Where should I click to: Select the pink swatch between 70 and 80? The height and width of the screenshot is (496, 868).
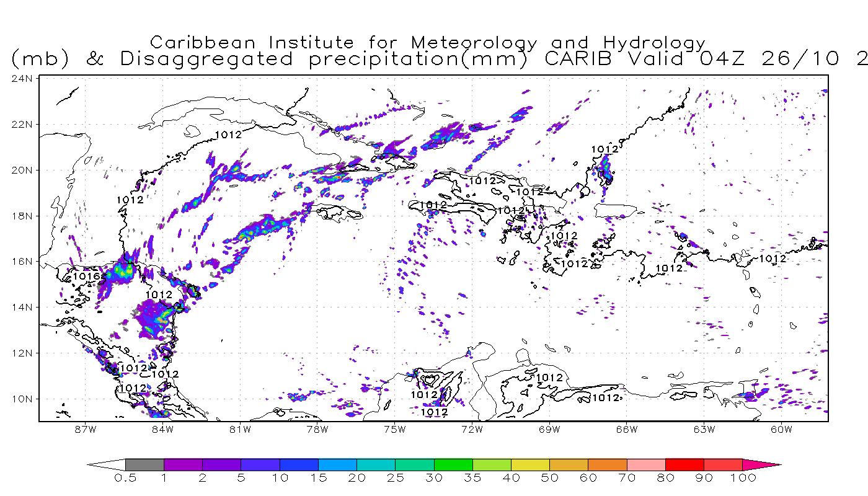pyautogui.click(x=646, y=464)
